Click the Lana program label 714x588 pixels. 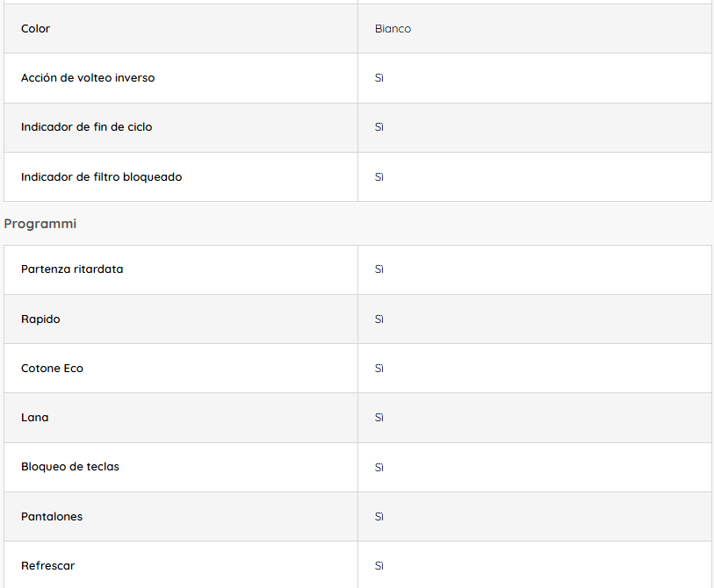click(x=35, y=418)
